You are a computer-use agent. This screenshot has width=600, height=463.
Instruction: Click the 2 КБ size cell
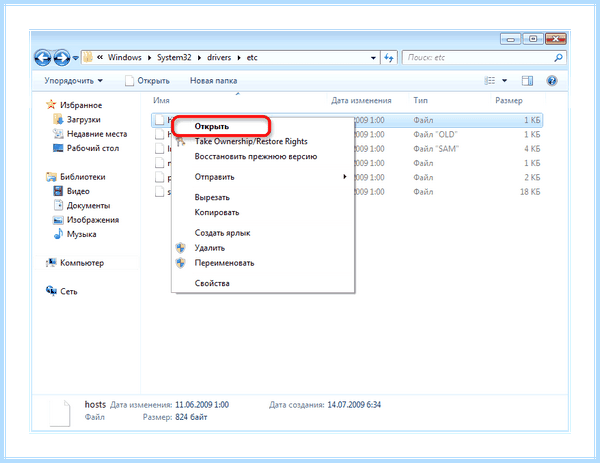click(x=532, y=177)
